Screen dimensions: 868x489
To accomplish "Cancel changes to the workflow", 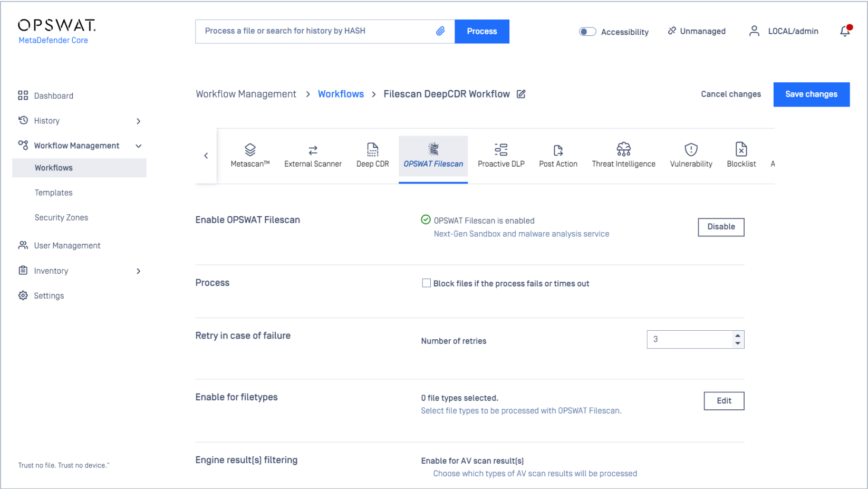I will point(730,94).
